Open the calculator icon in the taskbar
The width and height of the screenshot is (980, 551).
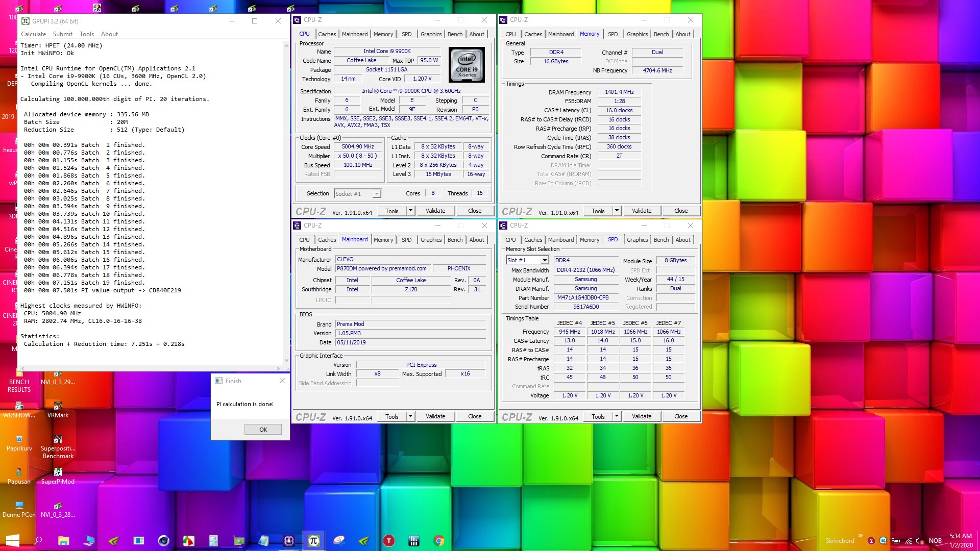(214, 541)
